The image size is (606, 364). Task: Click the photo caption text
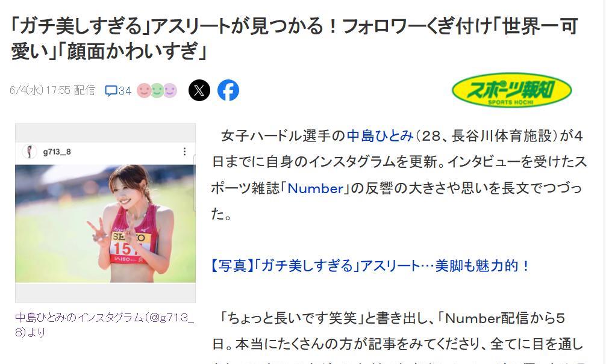[x=105, y=325]
